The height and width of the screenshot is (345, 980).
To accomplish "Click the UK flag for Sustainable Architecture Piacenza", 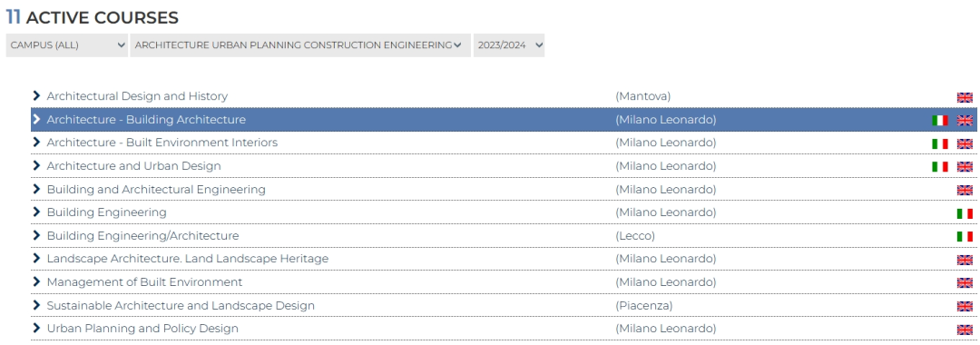I will click(x=965, y=306).
